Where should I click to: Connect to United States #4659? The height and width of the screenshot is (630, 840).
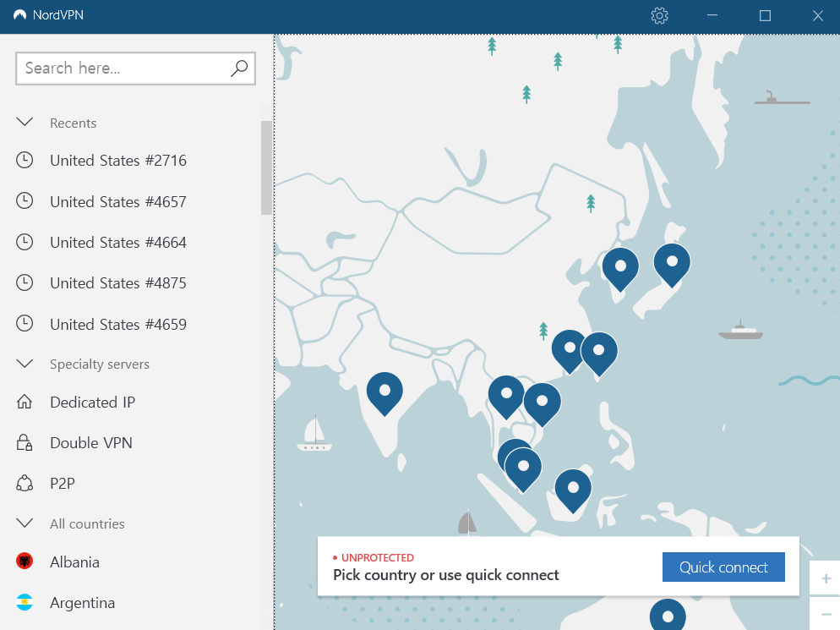point(117,325)
